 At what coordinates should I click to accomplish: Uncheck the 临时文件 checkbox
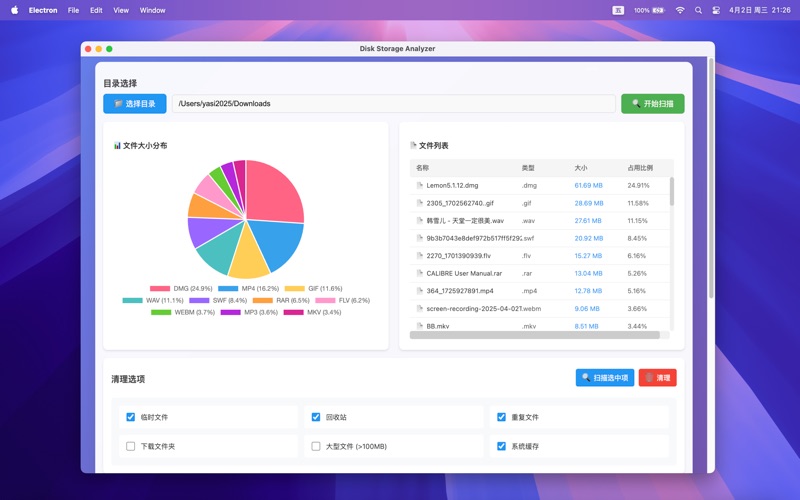[131, 417]
